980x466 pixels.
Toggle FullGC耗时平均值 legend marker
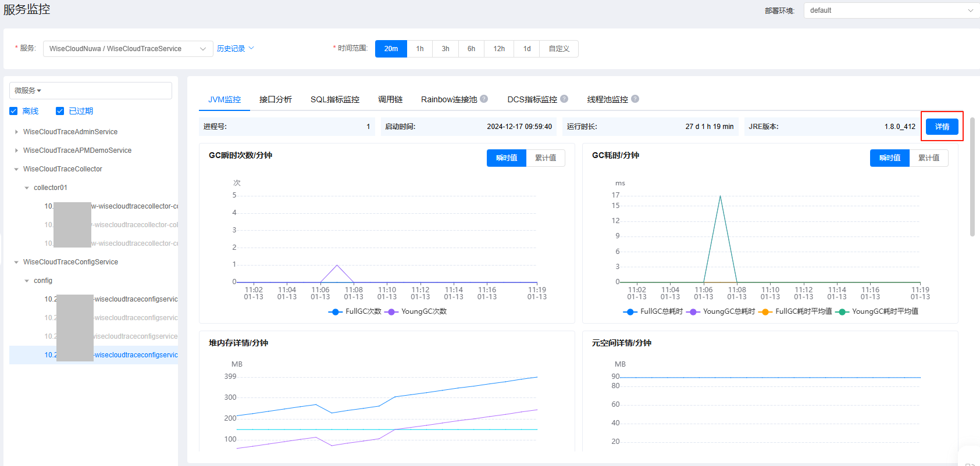[x=765, y=312]
